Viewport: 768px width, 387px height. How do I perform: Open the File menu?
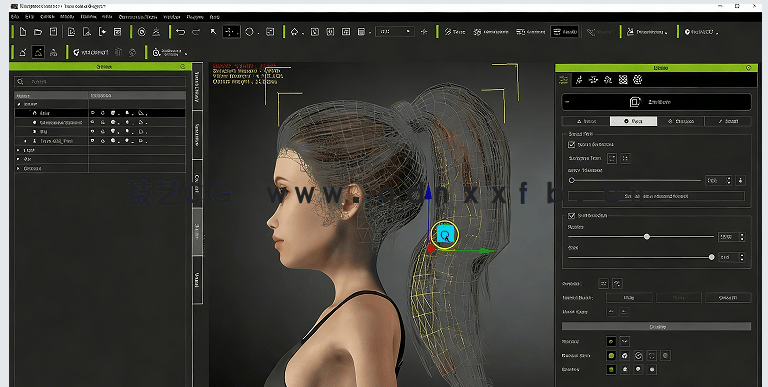click(x=15, y=17)
